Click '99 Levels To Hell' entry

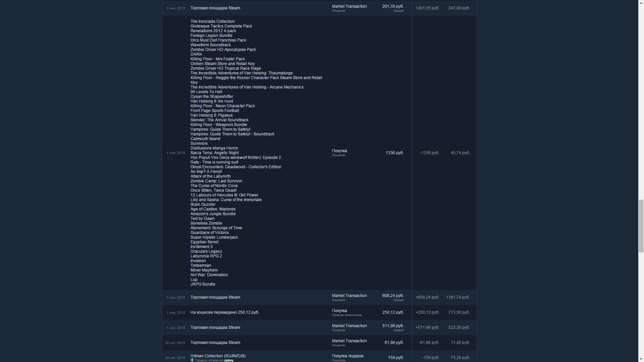point(206,92)
